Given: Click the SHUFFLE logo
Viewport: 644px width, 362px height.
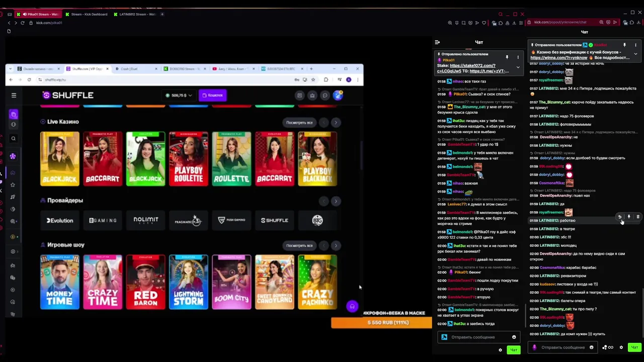Looking at the screenshot, I should 68,95.
